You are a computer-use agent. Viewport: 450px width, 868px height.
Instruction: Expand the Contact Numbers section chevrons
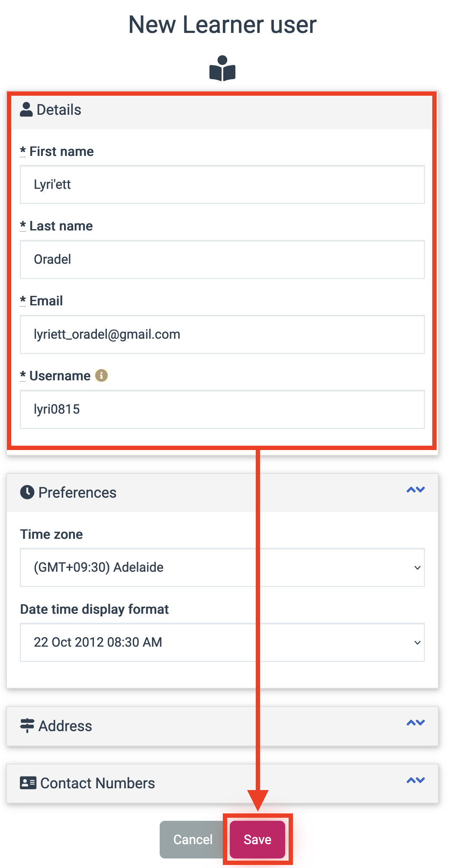coord(416,781)
